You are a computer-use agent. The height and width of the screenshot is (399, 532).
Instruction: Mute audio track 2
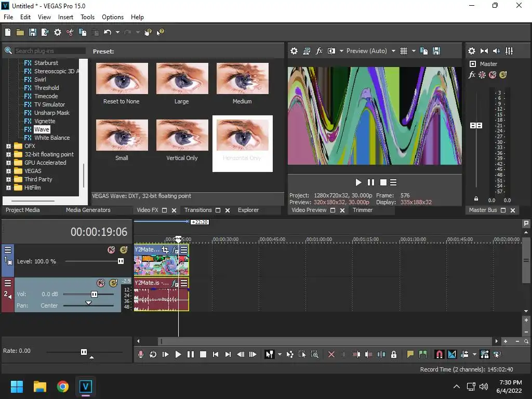point(101,283)
